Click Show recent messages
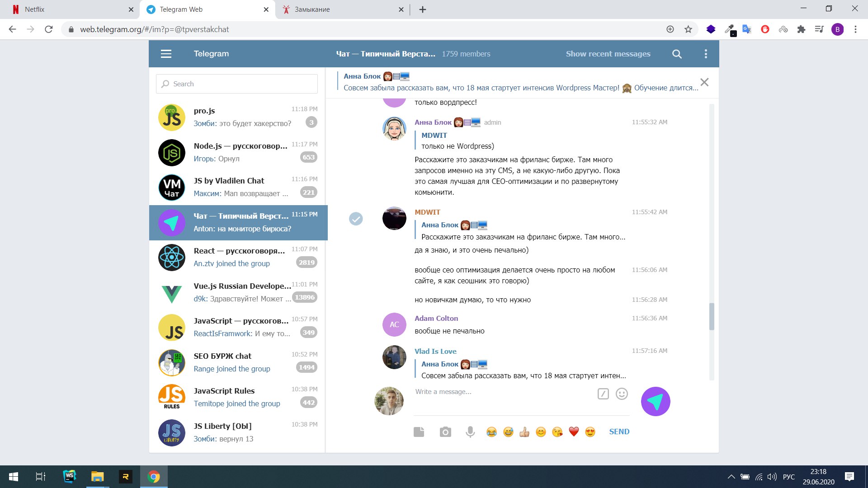The image size is (868, 488). tap(608, 54)
